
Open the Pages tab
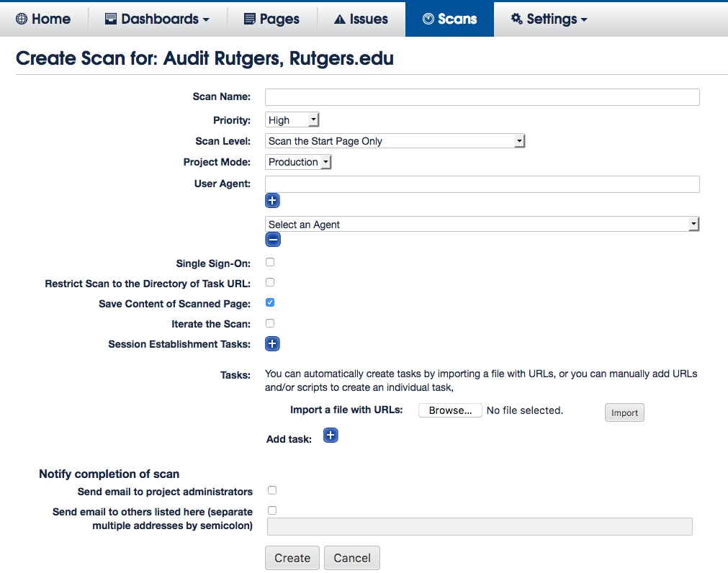point(271,19)
